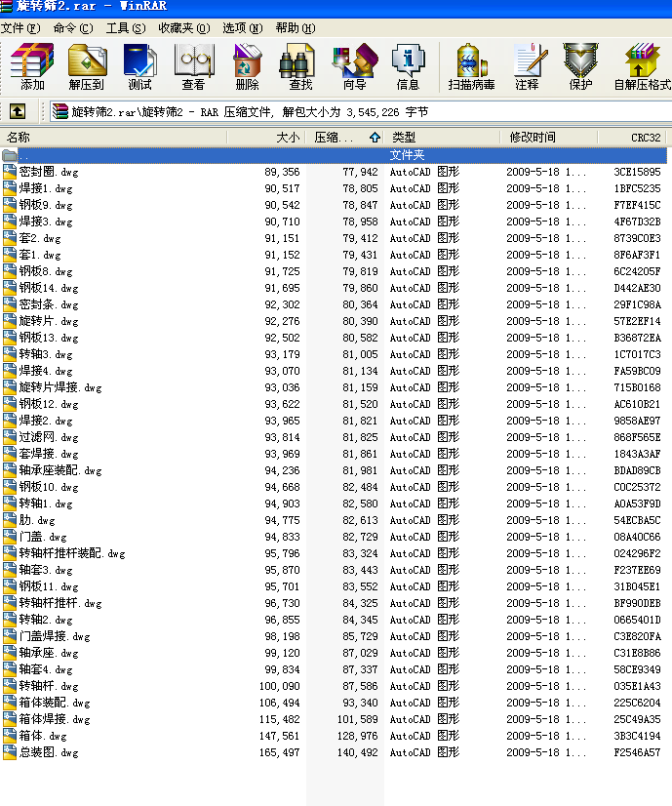Click file icon of 轴承座.dwg
Viewport: 672px width, 806px height.
pos(9,653)
